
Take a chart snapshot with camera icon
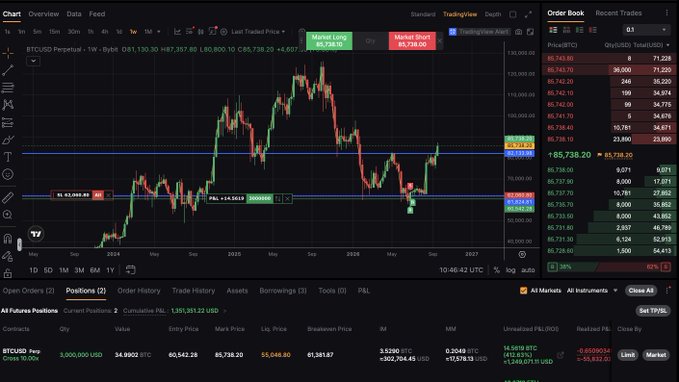pos(518,32)
